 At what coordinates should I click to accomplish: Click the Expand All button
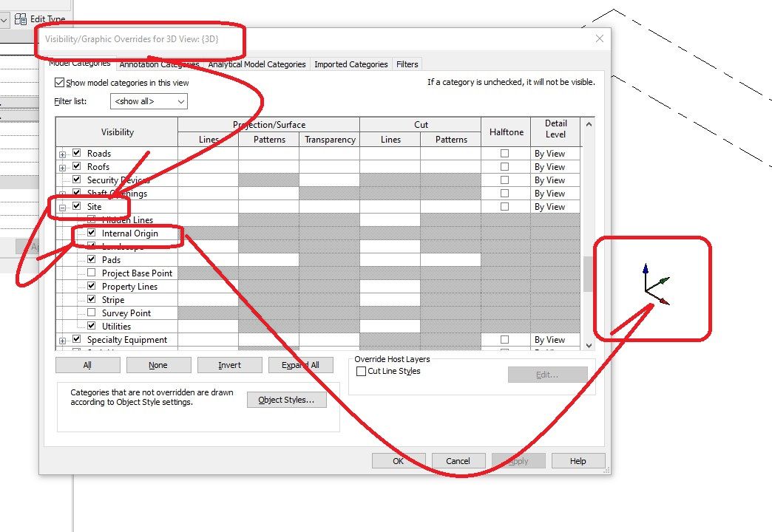(301, 364)
